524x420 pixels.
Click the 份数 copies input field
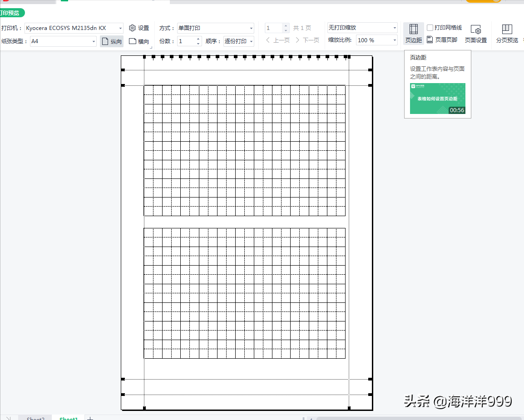coord(187,41)
